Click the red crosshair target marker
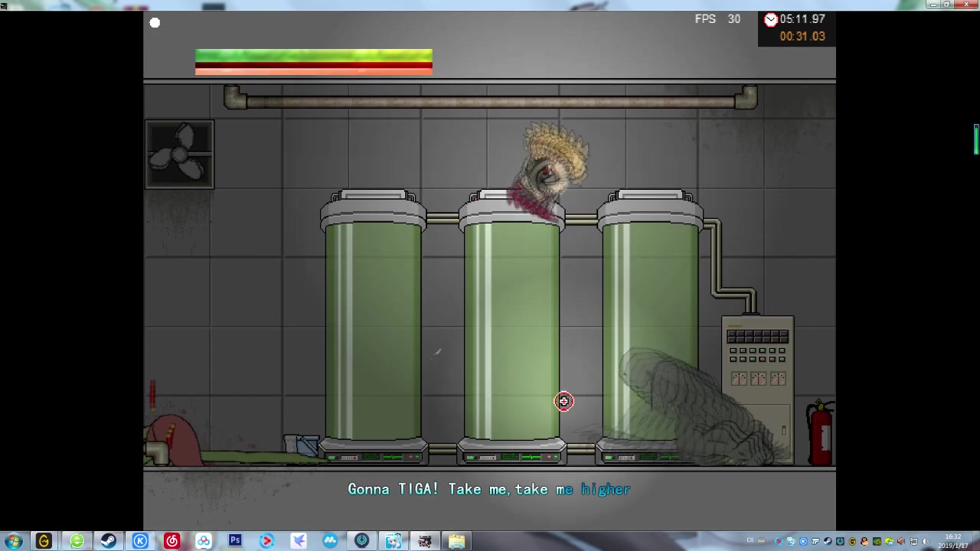 pyautogui.click(x=563, y=401)
